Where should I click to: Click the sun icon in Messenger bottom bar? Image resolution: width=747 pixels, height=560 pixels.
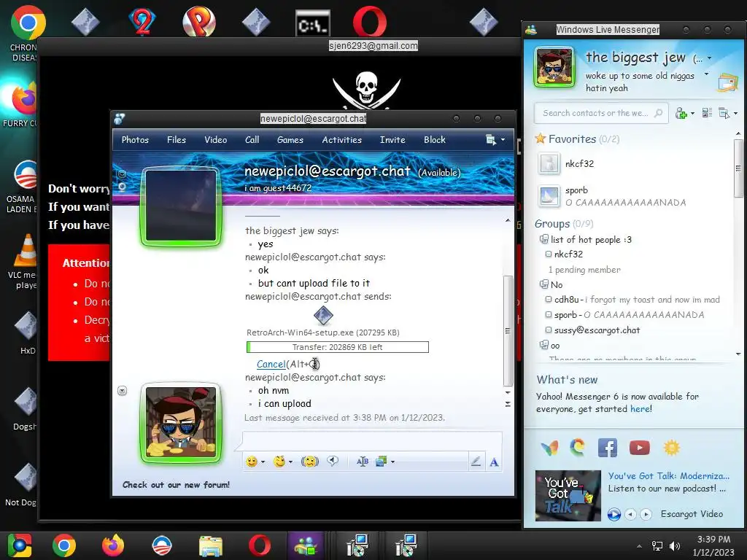(x=671, y=448)
